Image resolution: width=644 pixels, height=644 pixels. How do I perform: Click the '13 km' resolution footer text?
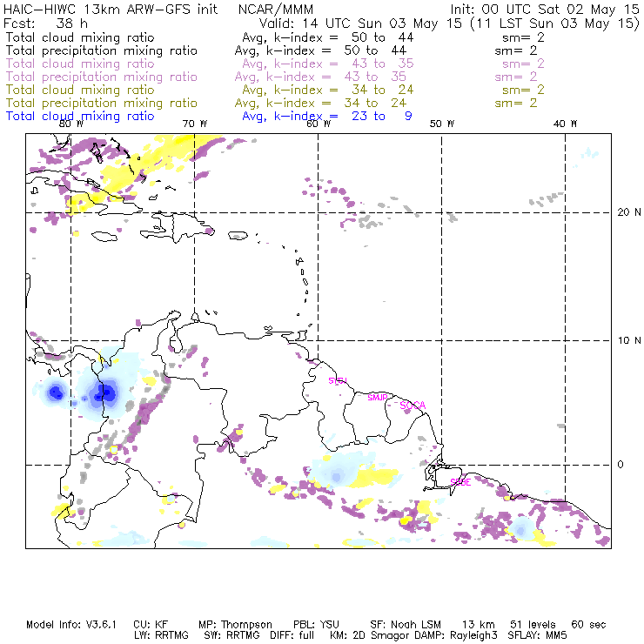point(478,625)
